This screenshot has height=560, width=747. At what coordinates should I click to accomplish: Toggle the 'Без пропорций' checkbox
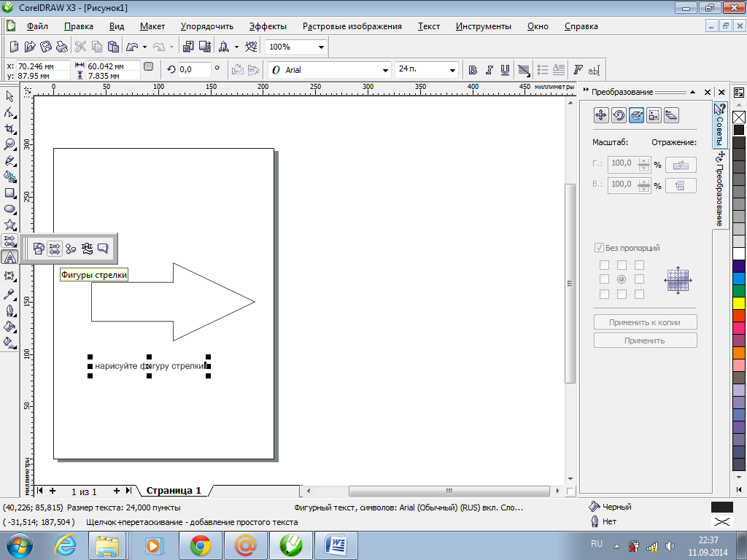point(600,248)
